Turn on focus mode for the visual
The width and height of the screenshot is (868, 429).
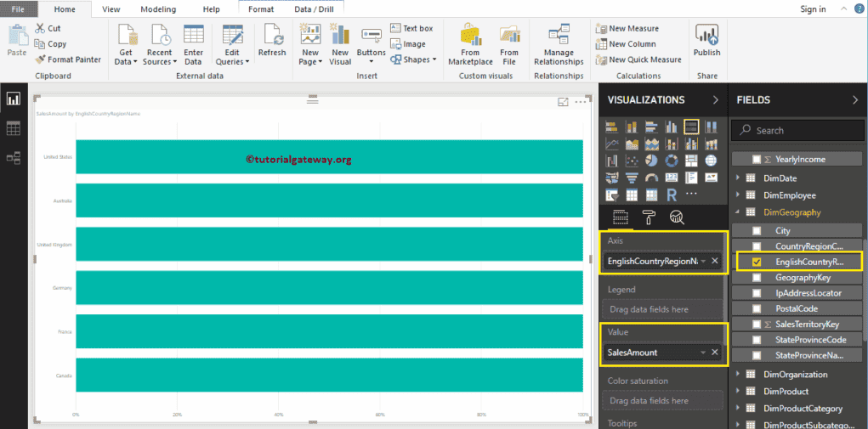563,102
